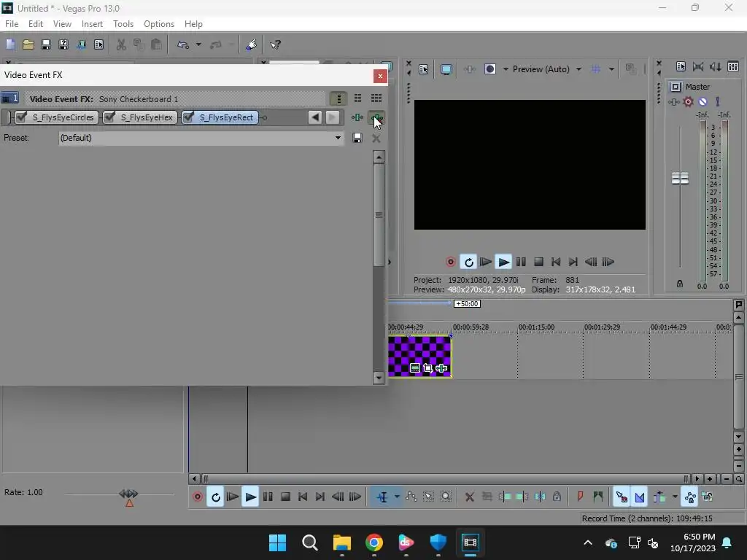This screenshot has width=747, height=560.
Task: Click the Split Screen View icon in preview
Action: pyautogui.click(x=489, y=69)
